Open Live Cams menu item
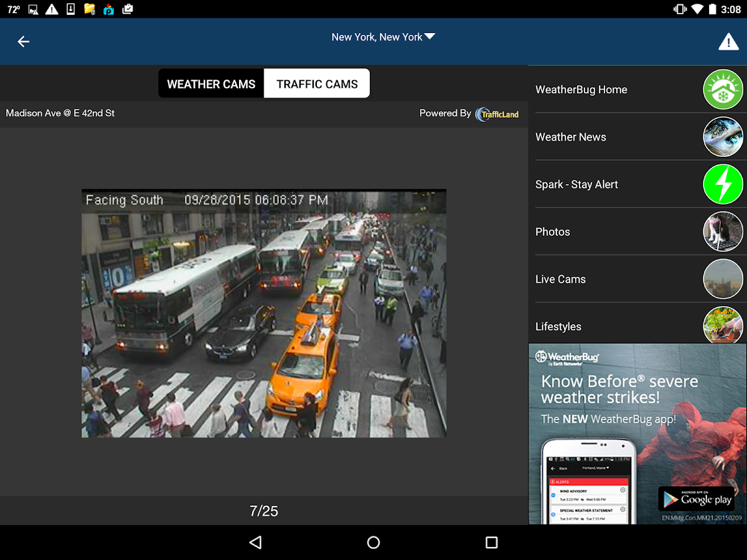This screenshot has width=747, height=560. click(637, 279)
